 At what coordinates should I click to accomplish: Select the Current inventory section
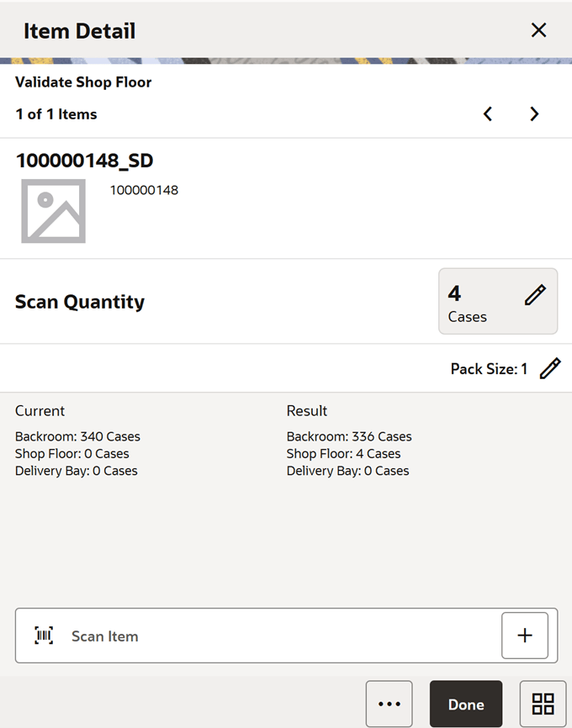pyautogui.click(x=40, y=410)
